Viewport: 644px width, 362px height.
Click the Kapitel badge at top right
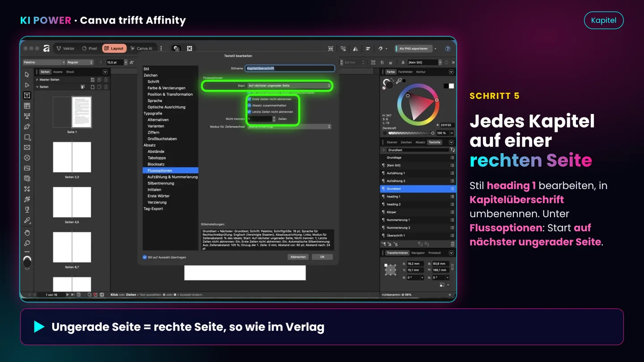(x=604, y=20)
